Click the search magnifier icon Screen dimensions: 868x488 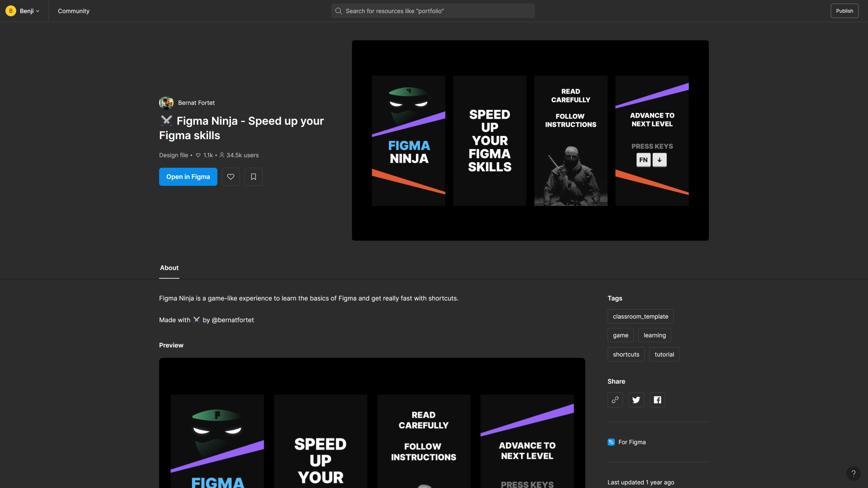coord(338,11)
